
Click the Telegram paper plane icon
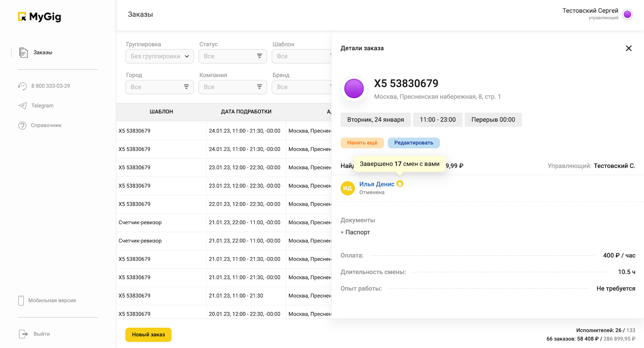tap(23, 106)
